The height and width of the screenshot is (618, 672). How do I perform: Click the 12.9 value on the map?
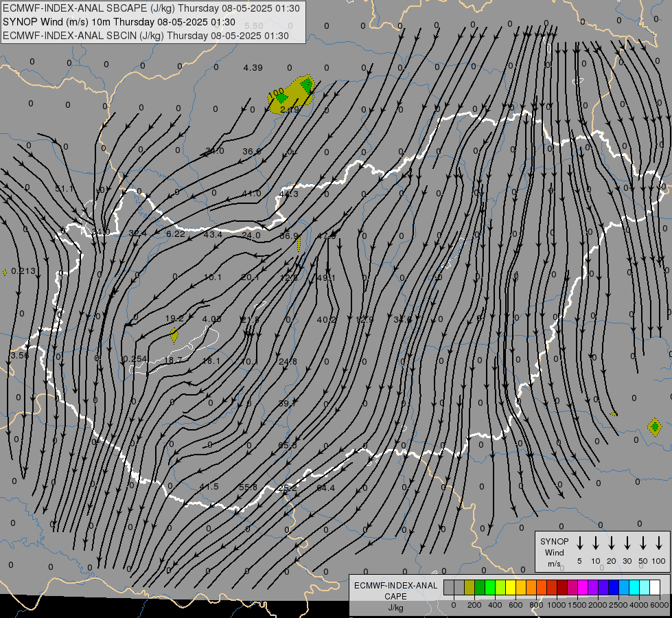pyautogui.click(x=364, y=319)
